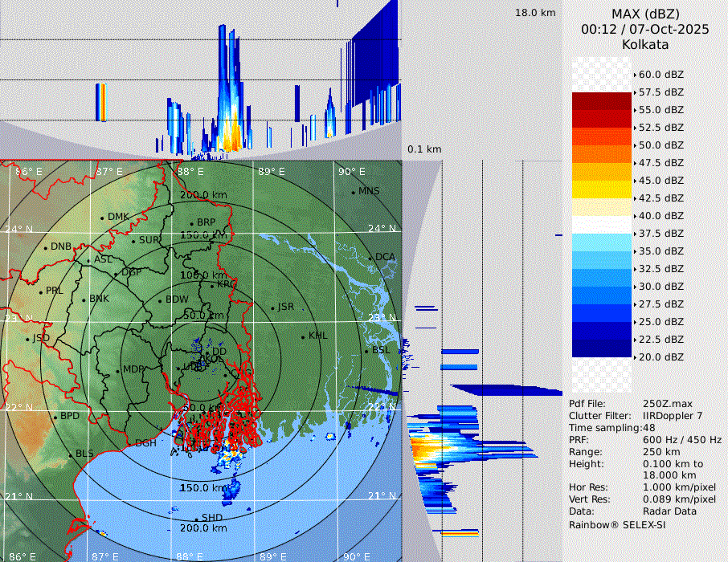This screenshot has width=728, height=562.
Task: Select the DMK station marker
Action: pos(102,218)
